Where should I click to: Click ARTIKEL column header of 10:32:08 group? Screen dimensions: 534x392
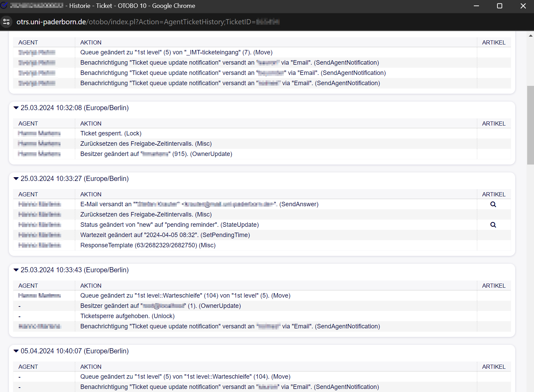click(x=494, y=123)
